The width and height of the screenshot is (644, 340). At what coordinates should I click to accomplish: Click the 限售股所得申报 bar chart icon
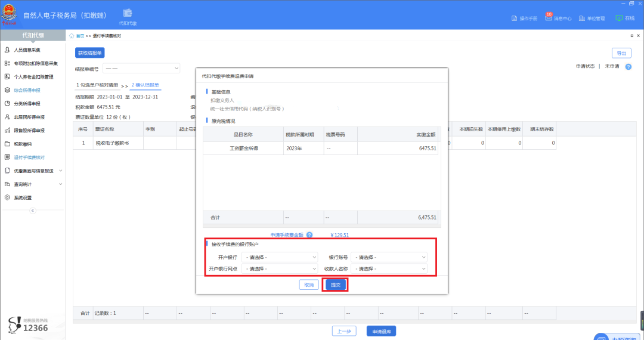7,131
